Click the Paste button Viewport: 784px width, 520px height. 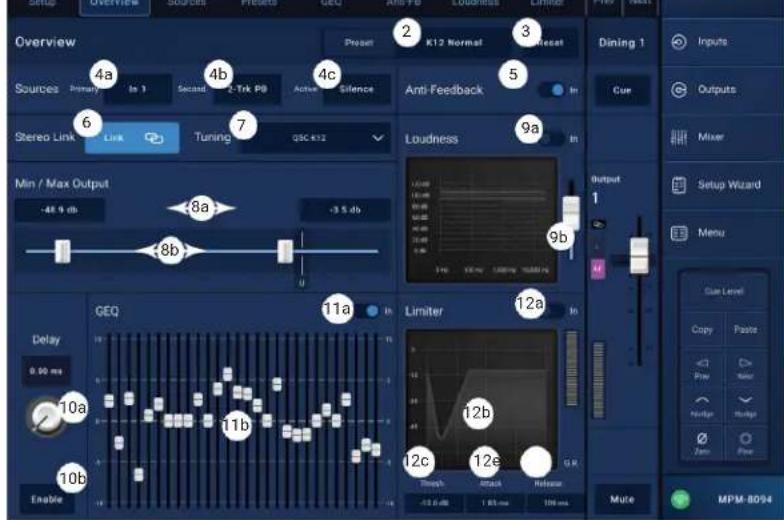745,330
